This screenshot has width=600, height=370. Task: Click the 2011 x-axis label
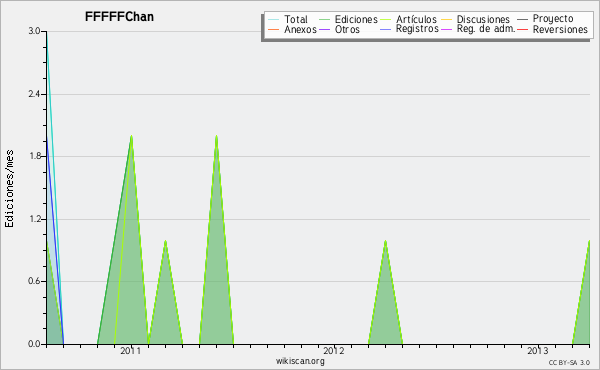(131, 350)
